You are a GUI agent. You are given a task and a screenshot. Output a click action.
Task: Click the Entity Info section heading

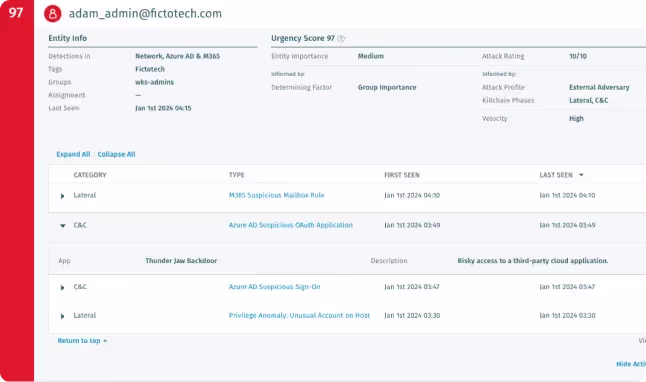pos(68,38)
